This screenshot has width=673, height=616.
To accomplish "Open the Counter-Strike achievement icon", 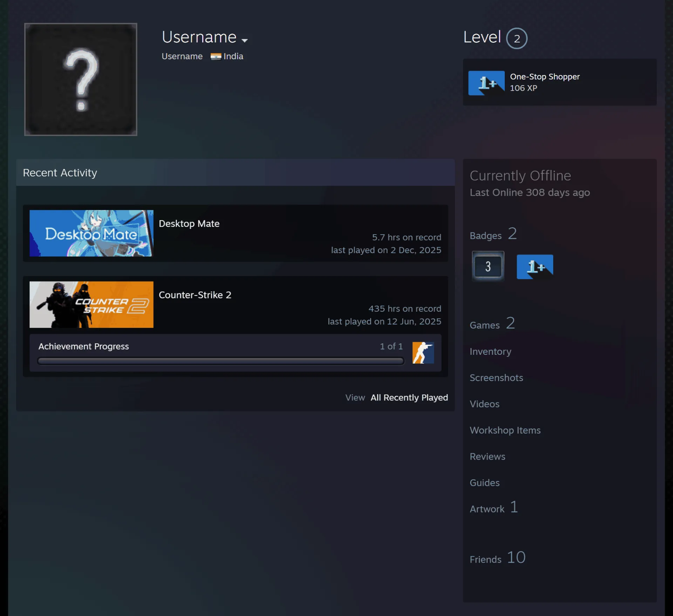I will tap(423, 353).
